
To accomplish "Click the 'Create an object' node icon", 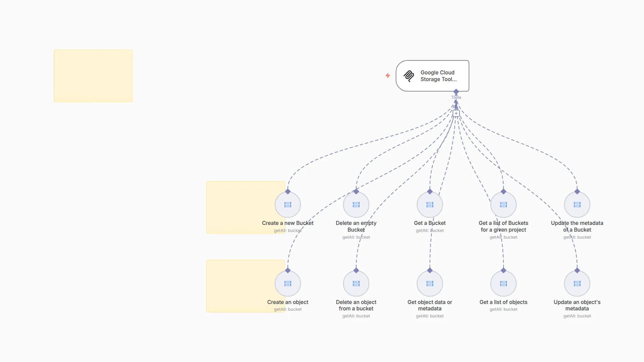I will 288,283.
